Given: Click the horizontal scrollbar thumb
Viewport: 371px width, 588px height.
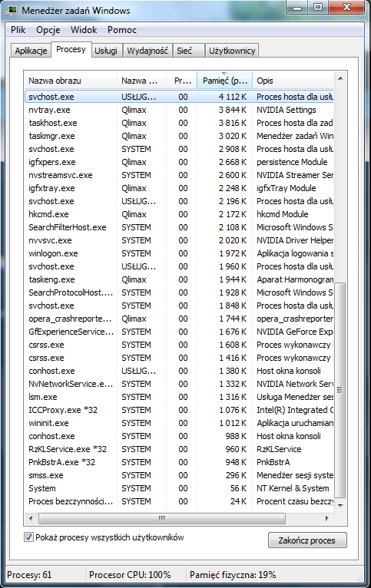Looking at the screenshot, I should pyautogui.click(x=161, y=519).
